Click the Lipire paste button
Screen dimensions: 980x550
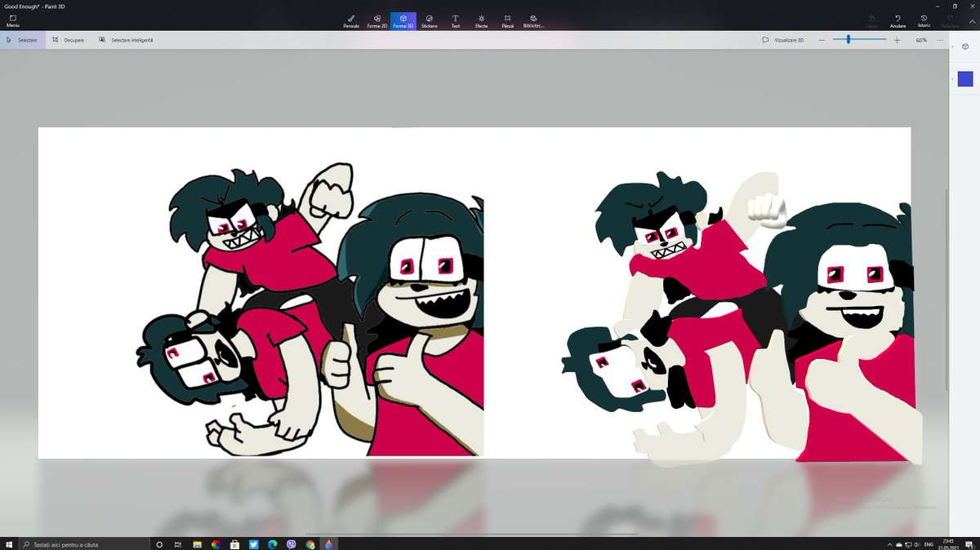pyautogui.click(x=872, y=21)
